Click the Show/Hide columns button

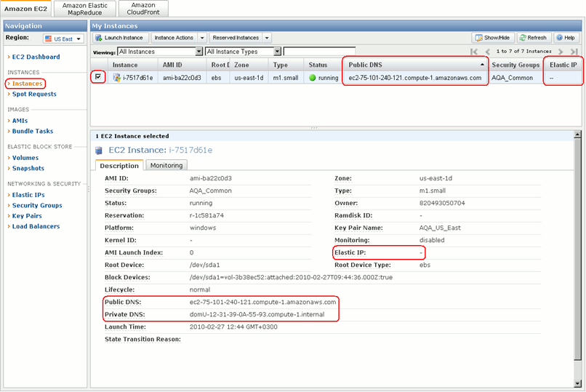click(493, 38)
